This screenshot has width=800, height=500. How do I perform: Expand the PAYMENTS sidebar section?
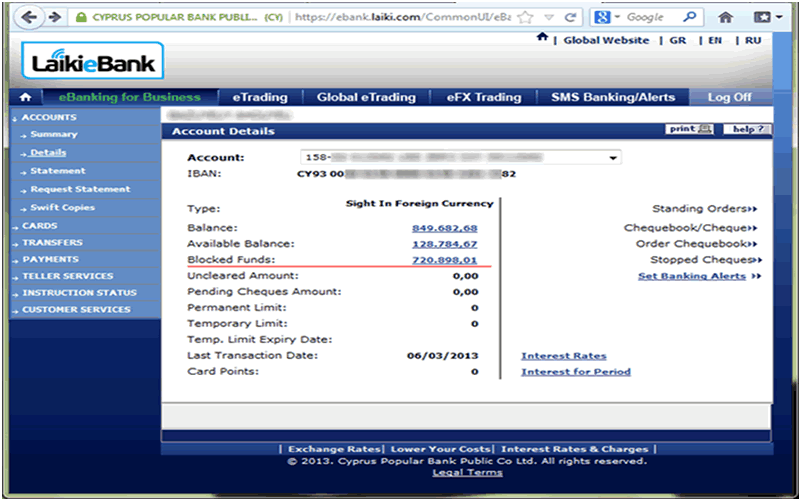50,259
